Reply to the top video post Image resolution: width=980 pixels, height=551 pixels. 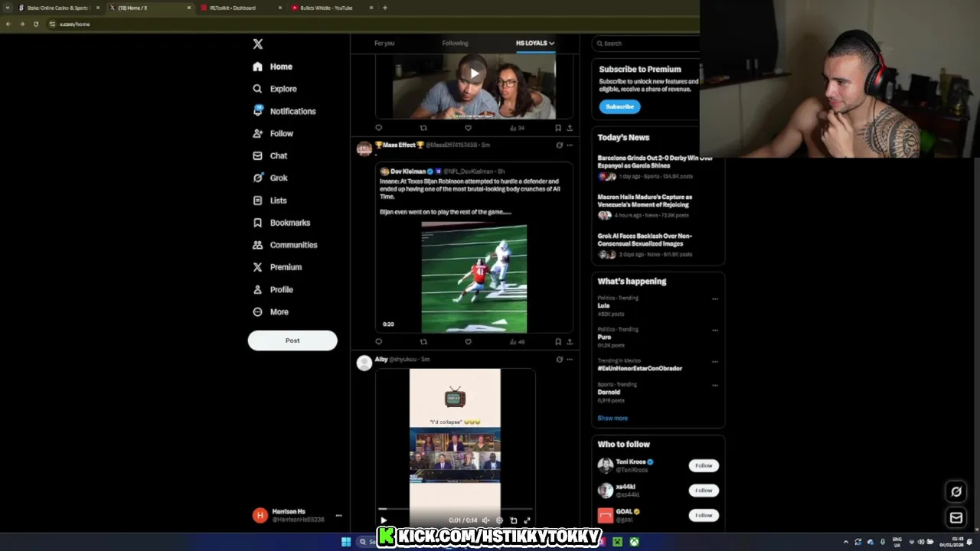[378, 128]
